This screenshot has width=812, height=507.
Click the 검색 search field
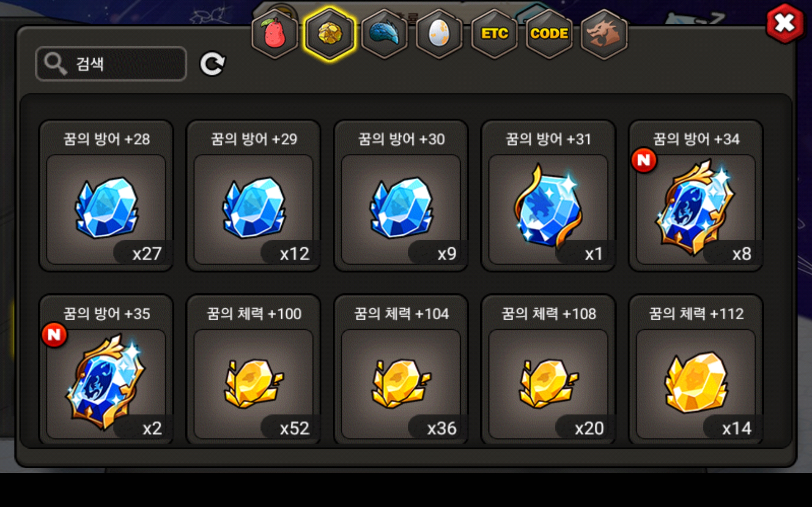tap(111, 64)
